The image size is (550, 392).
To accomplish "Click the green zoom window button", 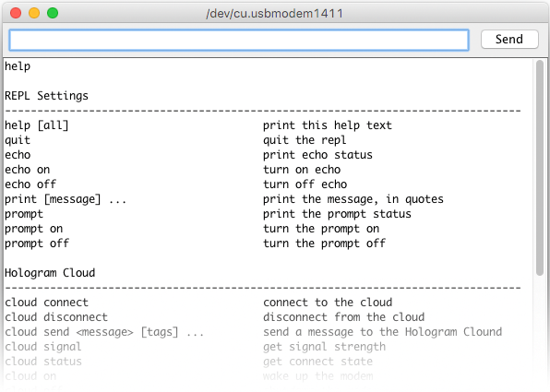I will [53, 13].
